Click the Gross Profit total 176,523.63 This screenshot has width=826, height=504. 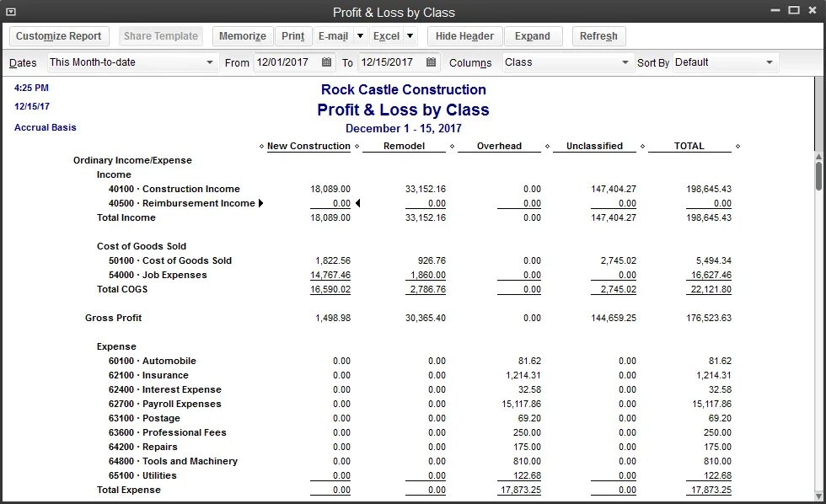[x=709, y=318]
